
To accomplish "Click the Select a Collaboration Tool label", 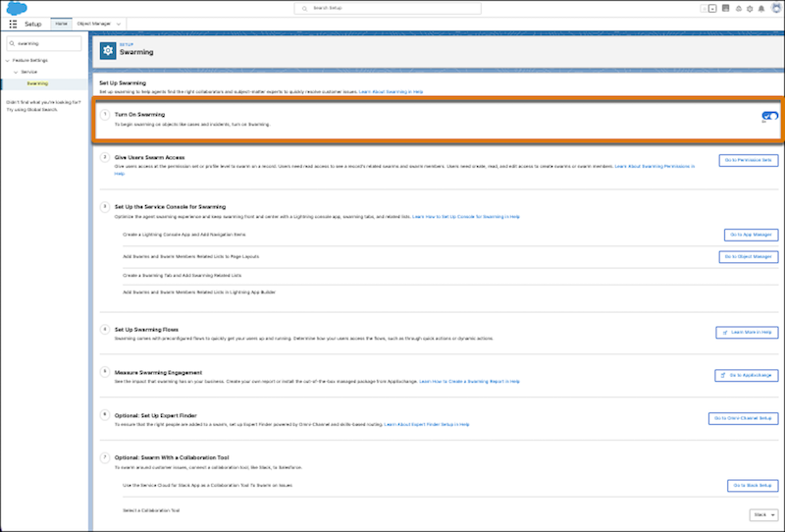I will [151, 511].
